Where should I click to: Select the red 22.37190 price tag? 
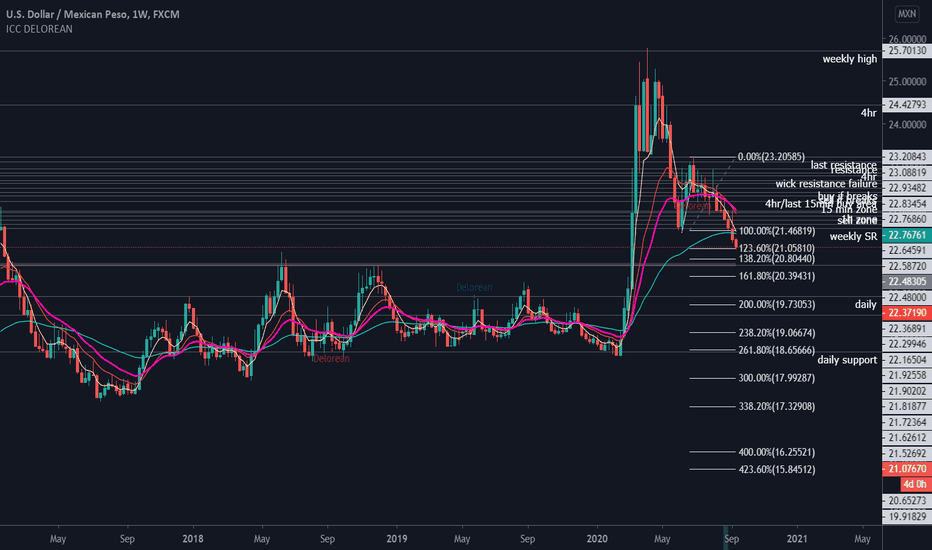(907, 313)
